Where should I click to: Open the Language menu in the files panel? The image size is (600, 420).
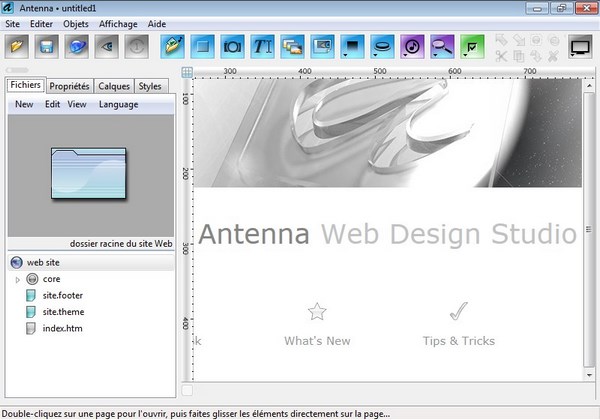(x=119, y=104)
